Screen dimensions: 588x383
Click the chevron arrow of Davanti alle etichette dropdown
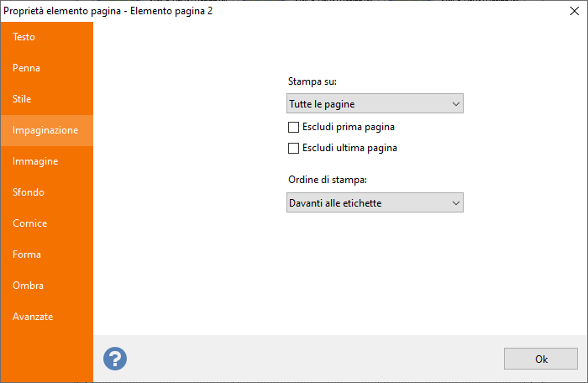point(455,203)
